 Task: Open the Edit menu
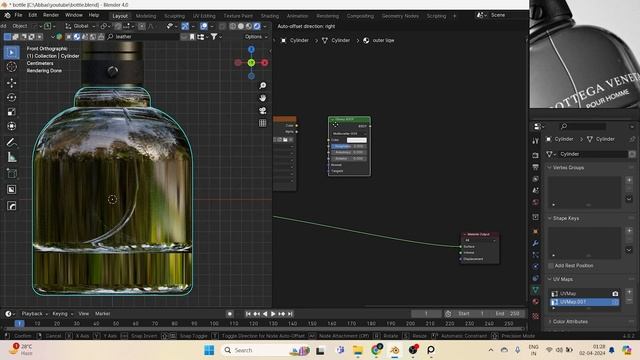pos(33,15)
